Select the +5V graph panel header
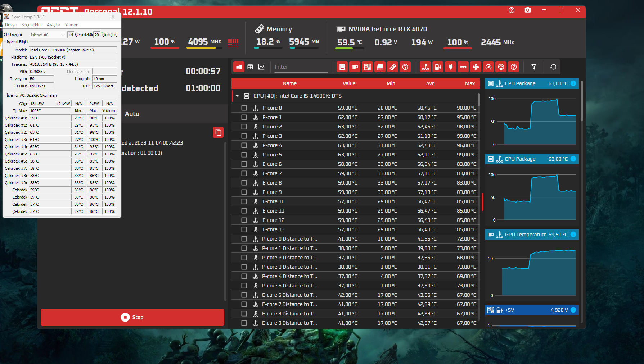Viewport: 644px width, 364px height. pyautogui.click(x=532, y=310)
